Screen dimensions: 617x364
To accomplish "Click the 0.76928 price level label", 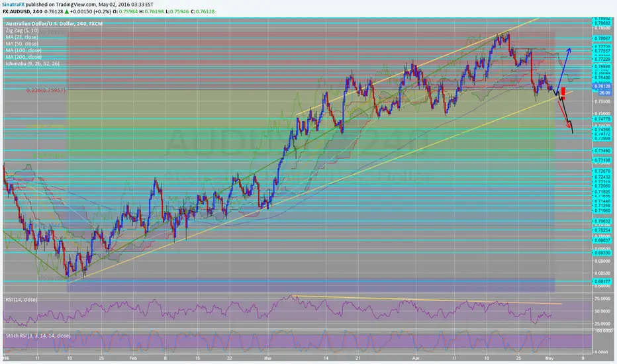I will (x=602, y=67).
